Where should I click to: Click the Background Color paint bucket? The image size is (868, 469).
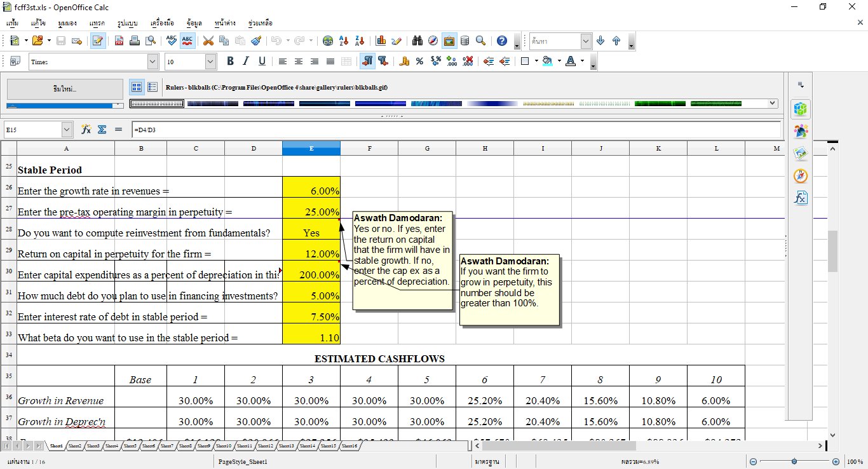coord(548,61)
